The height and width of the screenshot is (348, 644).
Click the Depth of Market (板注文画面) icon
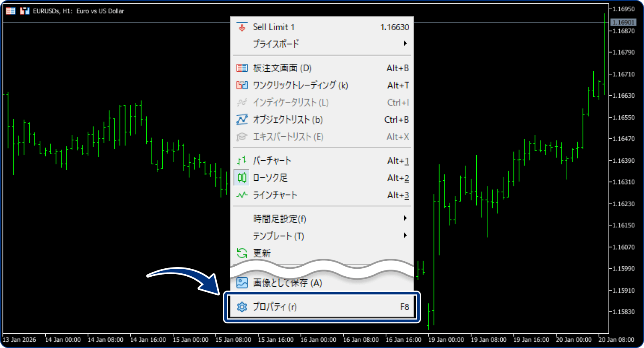click(241, 68)
